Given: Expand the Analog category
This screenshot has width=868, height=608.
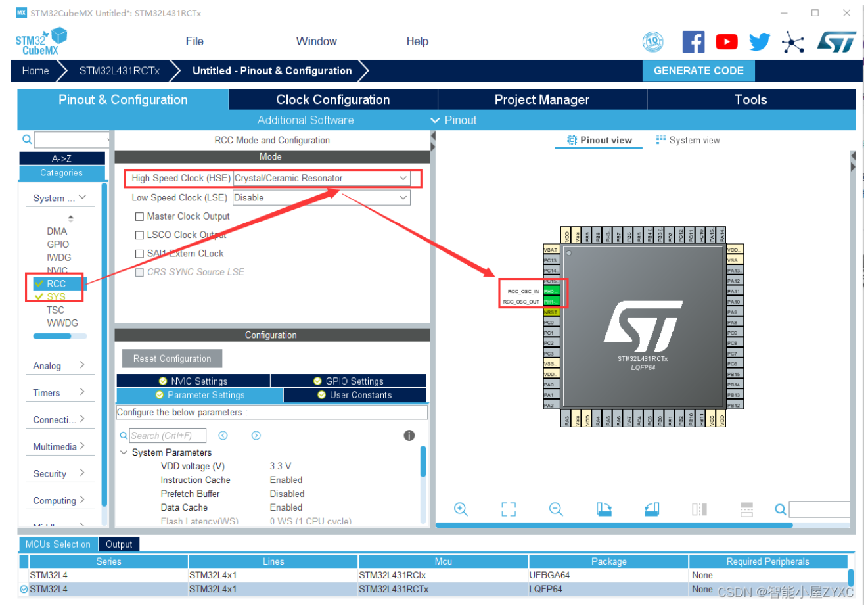Looking at the screenshot, I should [x=59, y=365].
